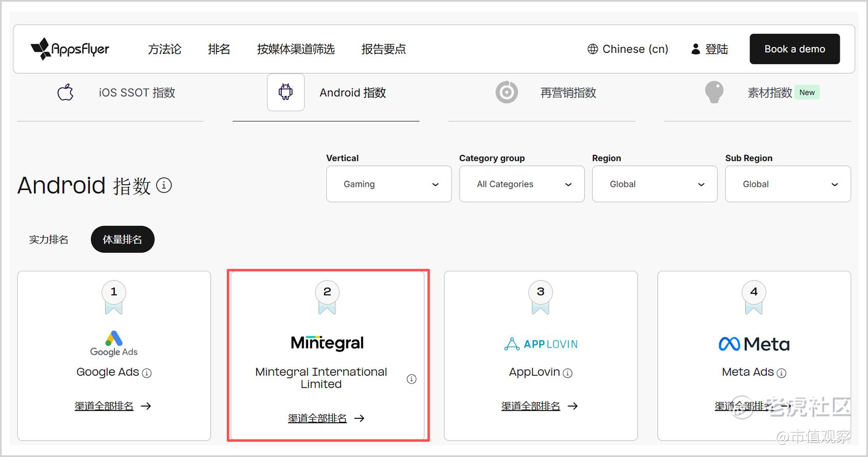Screen dimensions: 868x457
Task: Click info icon beside Google Ads name
Action: point(147,373)
